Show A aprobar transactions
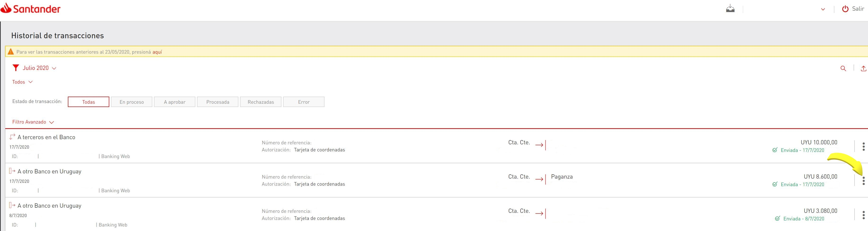Screen dimensions: 868x231 click(175, 102)
